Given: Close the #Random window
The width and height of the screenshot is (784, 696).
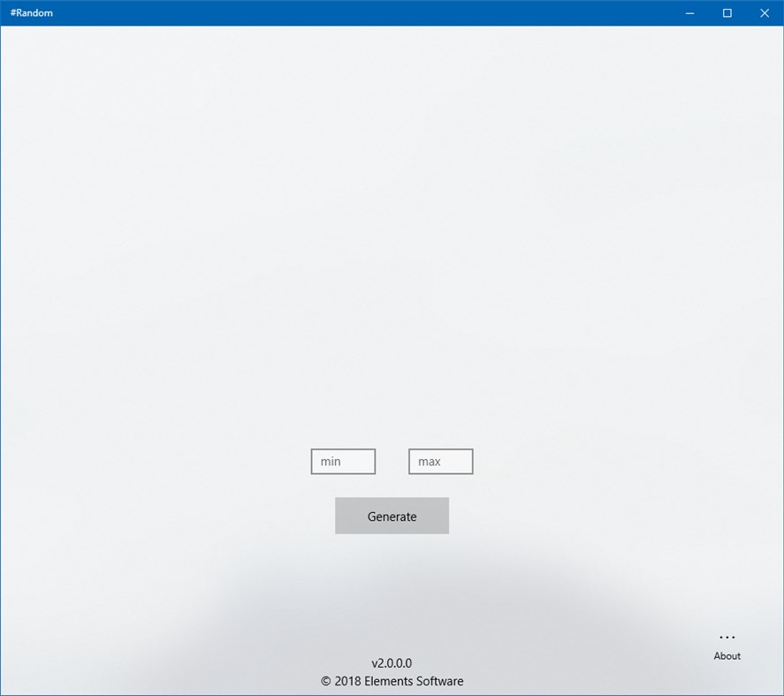Looking at the screenshot, I should [x=765, y=13].
